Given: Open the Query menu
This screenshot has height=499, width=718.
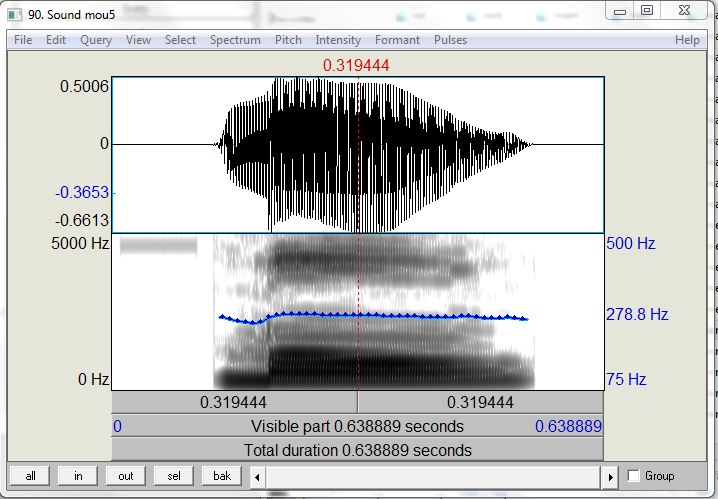Looking at the screenshot, I should pyautogui.click(x=96, y=40).
